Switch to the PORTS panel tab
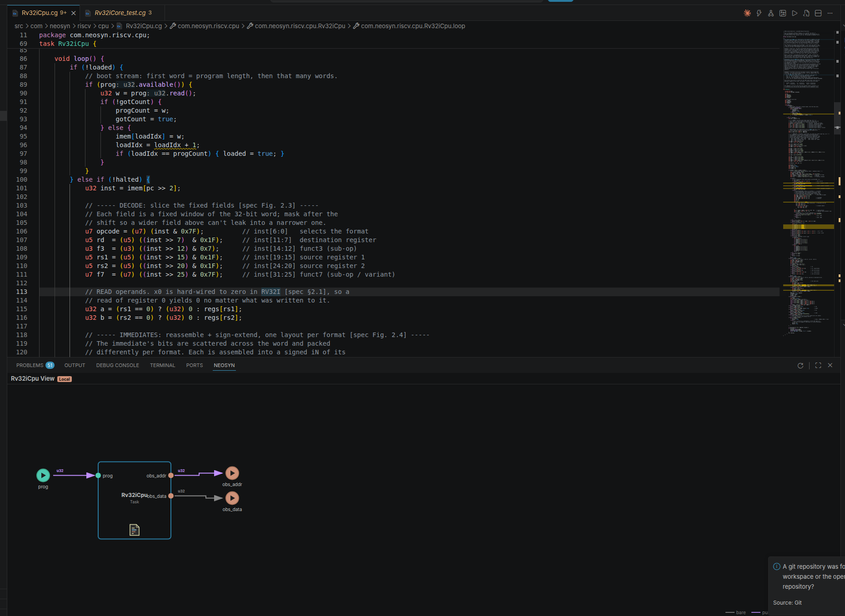 (195, 365)
